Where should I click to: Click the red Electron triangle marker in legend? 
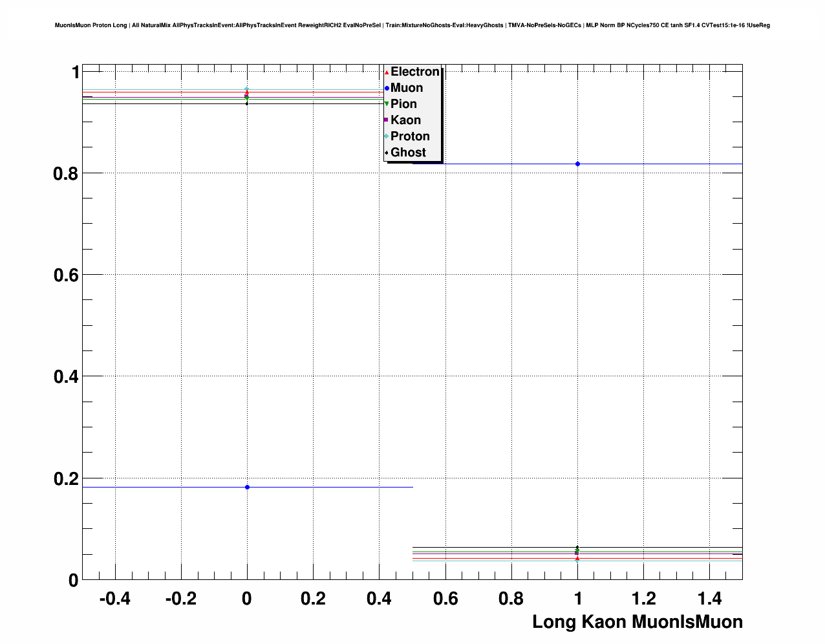387,72
